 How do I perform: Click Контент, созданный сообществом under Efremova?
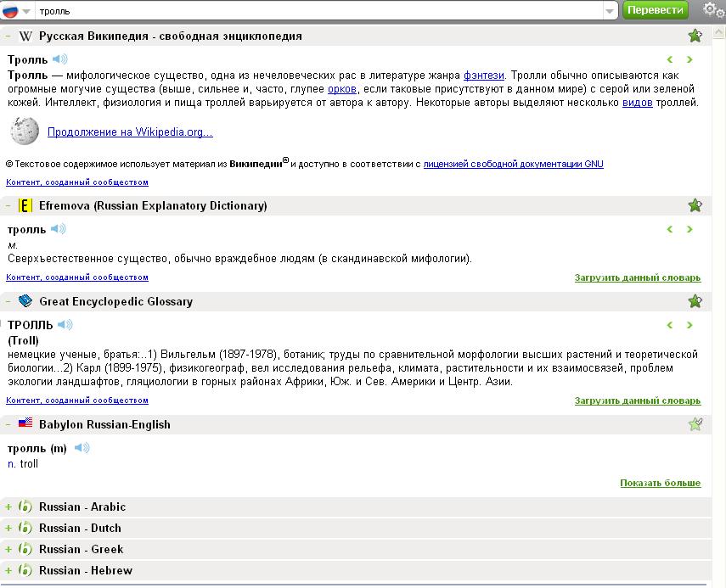coord(77,277)
